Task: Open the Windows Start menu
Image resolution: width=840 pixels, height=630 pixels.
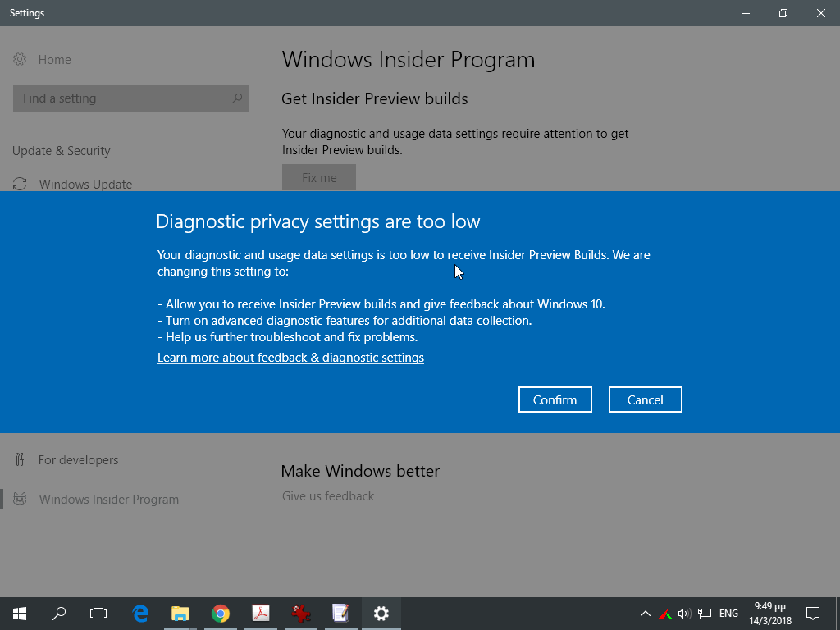Action: [x=20, y=614]
